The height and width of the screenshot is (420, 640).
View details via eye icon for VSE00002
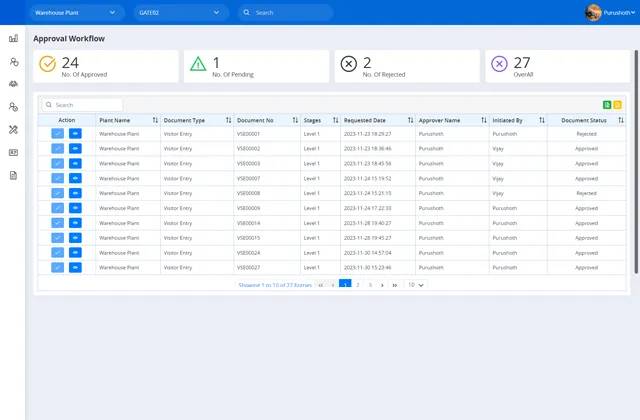pos(75,148)
